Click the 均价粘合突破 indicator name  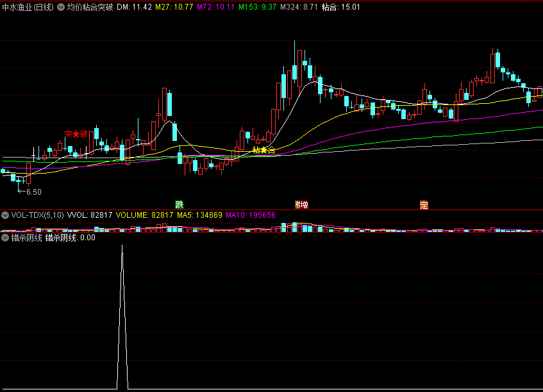point(90,7)
